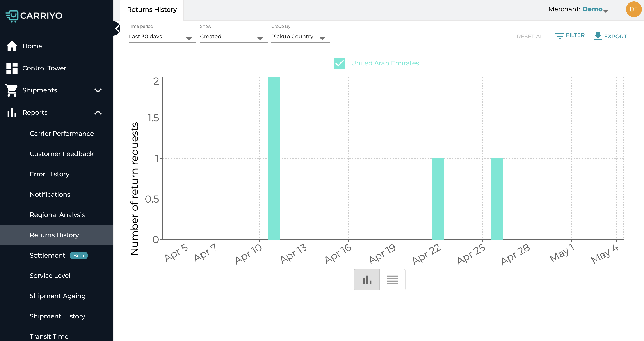Click the export download icon
644x341 pixels.
pyautogui.click(x=598, y=36)
